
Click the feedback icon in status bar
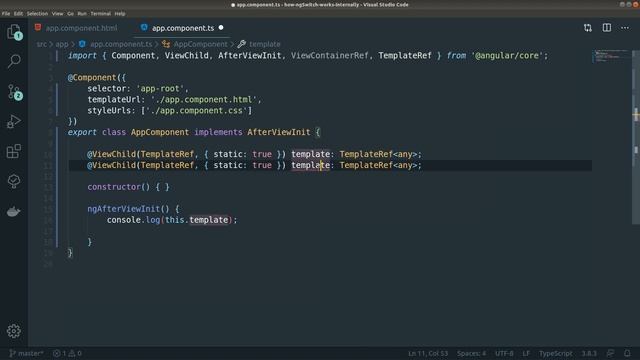click(610, 353)
